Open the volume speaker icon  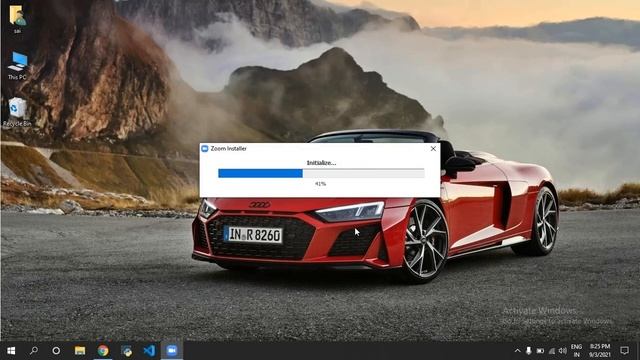coord(562,351)
